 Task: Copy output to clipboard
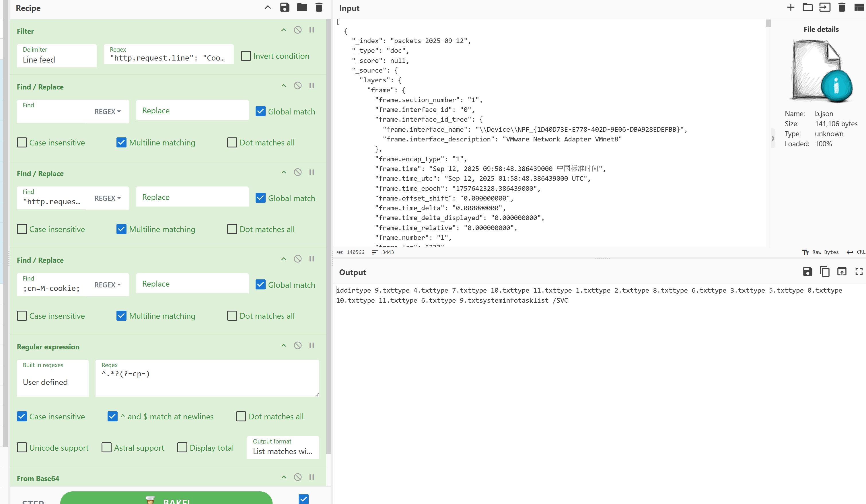pos(824,272)
